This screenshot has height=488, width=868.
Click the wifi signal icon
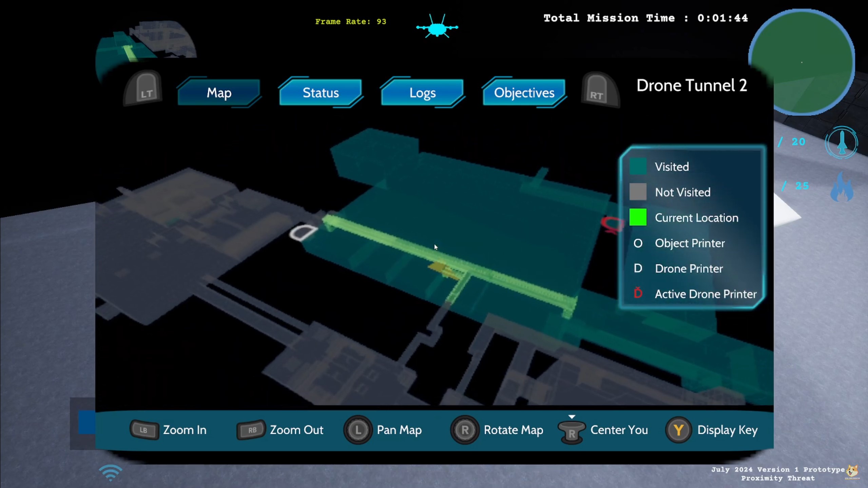[x=111, y=473]
